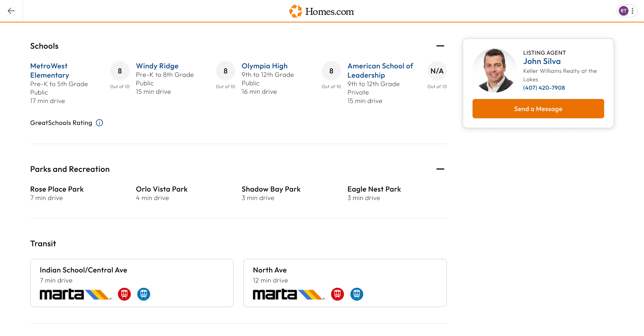Open the RT user avatar menu
Viewport: 644px width, 336px height.
[x=623, y=11]
